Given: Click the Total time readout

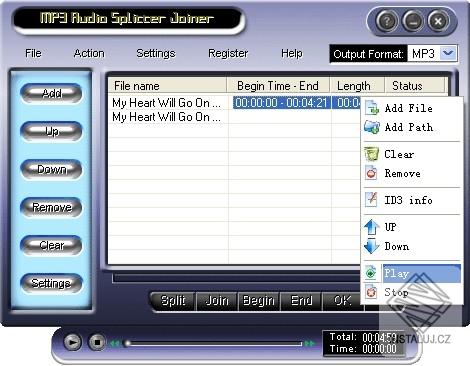Looking at the screenshot, I should (x=363, y=337).
